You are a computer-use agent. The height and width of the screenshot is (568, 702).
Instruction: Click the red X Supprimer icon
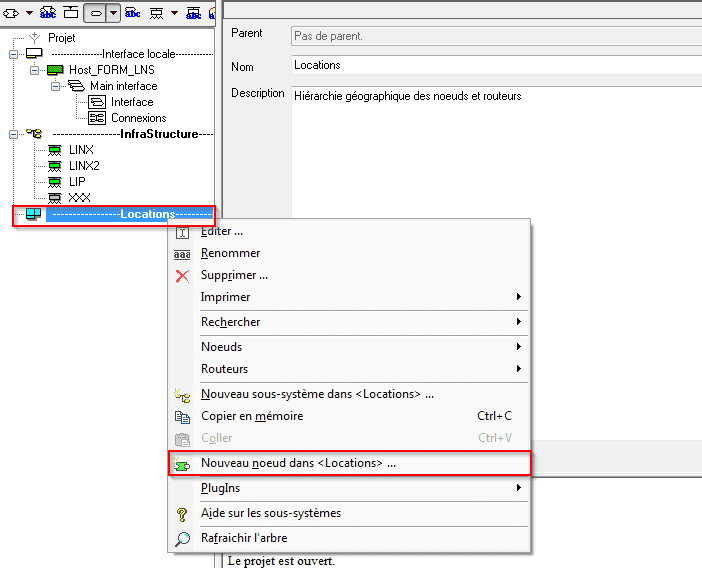point(182,275)
